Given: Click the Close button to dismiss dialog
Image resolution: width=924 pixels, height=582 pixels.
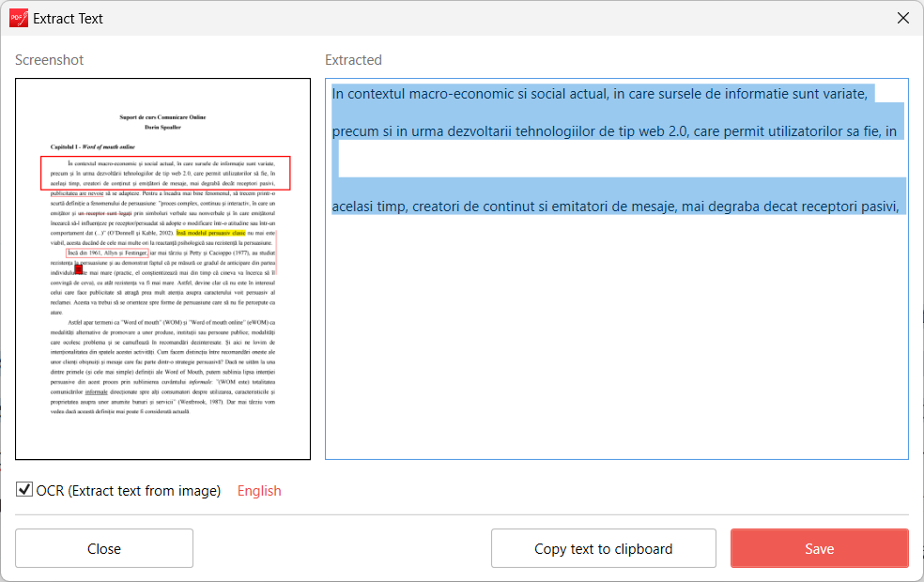Looking at the screenshot, I should (x=103, y=548).
